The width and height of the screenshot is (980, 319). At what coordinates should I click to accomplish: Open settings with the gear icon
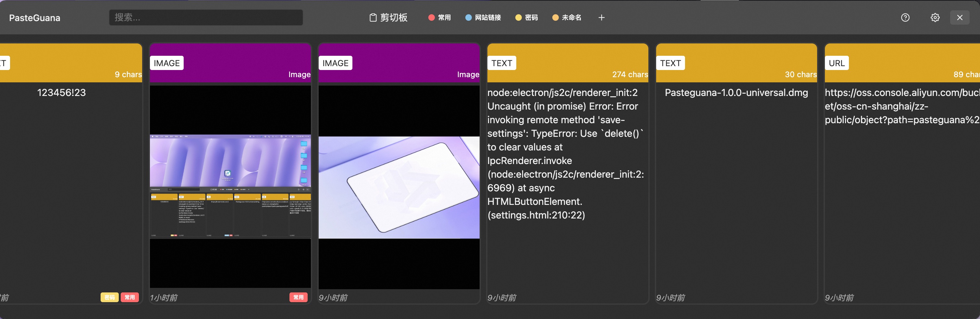(x=935, y=18)
